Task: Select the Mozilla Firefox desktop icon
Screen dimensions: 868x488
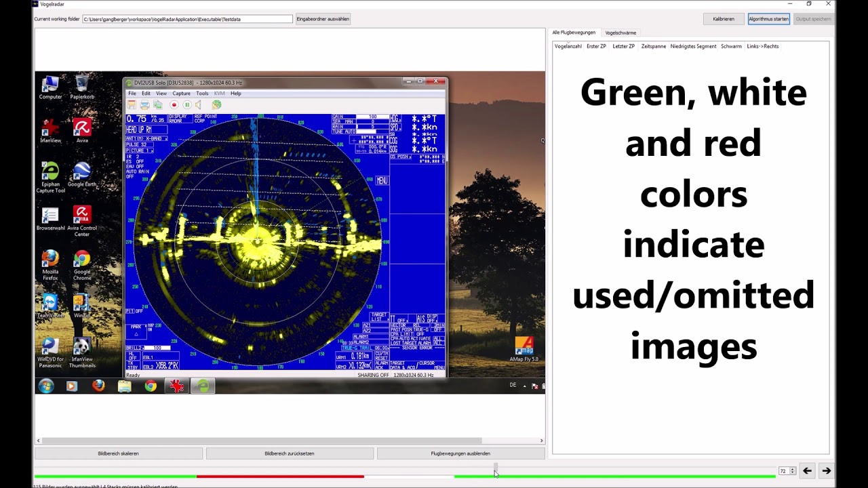Action: 50,266
